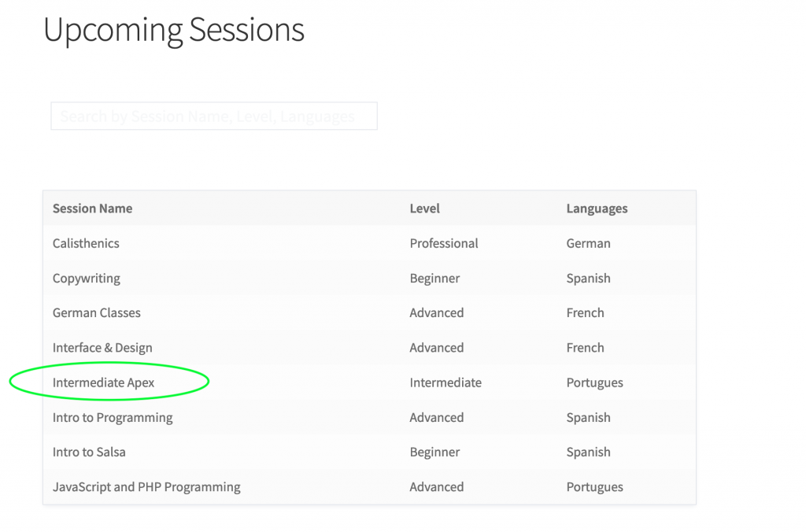Click the Upcoming Sessions page heading
Image resolution: width=806 pixels, height=532 pixels.
pyautogui.click(x=174, y=30)
